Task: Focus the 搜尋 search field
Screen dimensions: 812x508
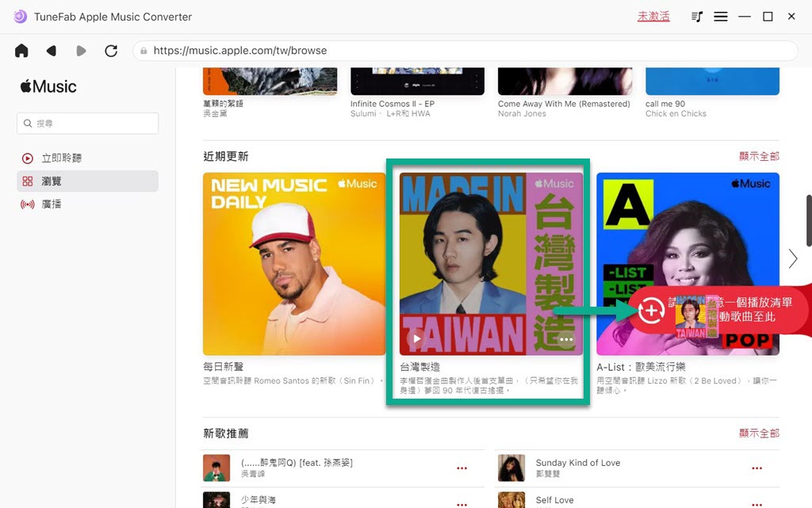Action: click(x=87, y=123)
